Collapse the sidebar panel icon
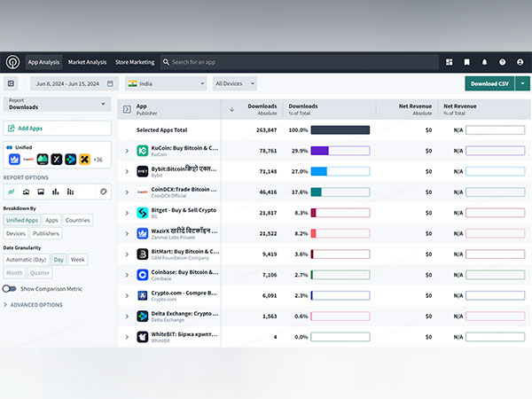Screen dimensions: 532x399 point(12,83)
